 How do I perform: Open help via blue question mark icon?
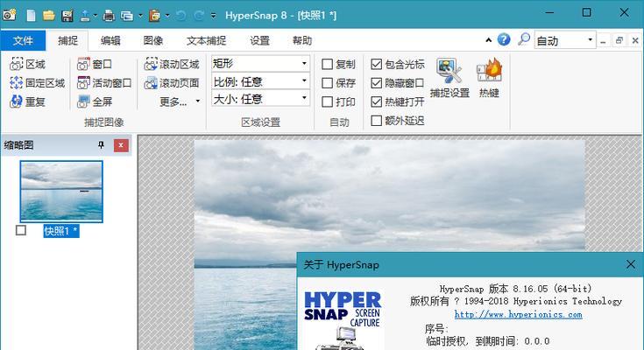504,39
